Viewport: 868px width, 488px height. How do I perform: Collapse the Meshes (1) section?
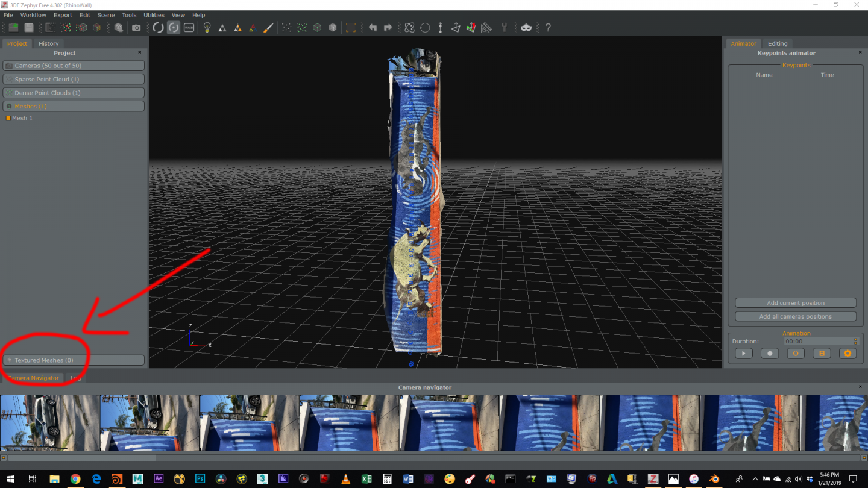click(x=74, y=106)
